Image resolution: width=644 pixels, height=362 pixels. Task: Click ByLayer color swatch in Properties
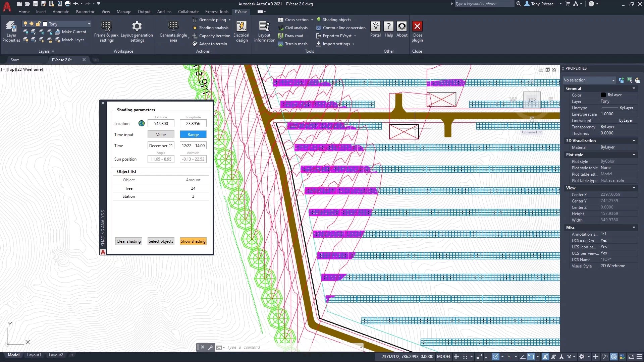tap(603, 95)
